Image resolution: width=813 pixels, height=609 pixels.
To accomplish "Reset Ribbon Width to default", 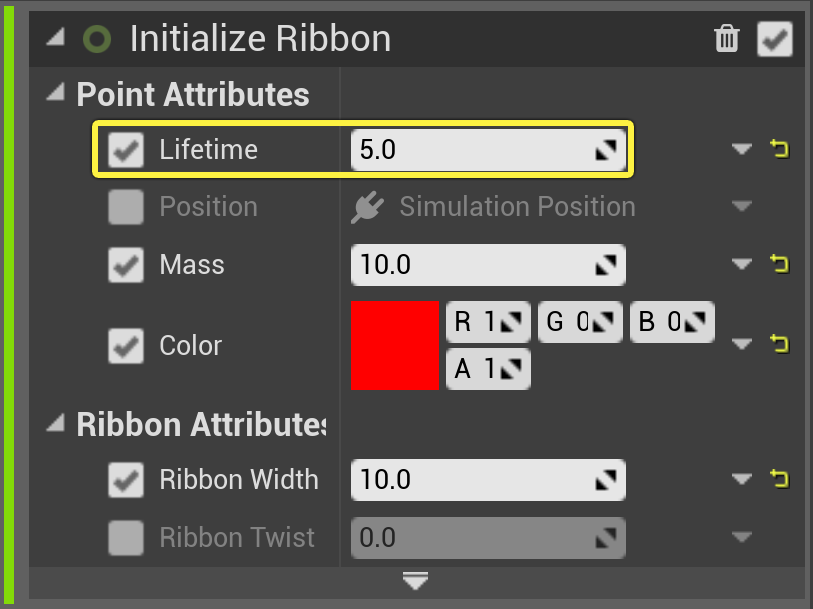I will click(x=779, y=478).
